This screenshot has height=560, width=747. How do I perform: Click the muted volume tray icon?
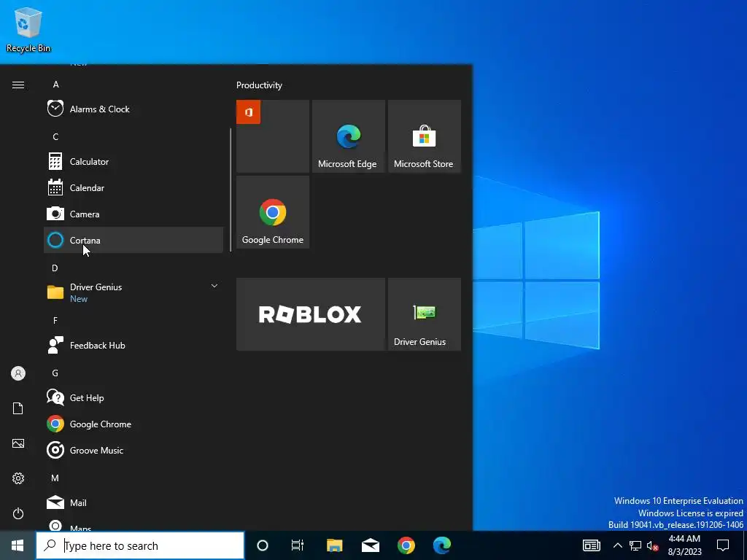tap(653, 545)
